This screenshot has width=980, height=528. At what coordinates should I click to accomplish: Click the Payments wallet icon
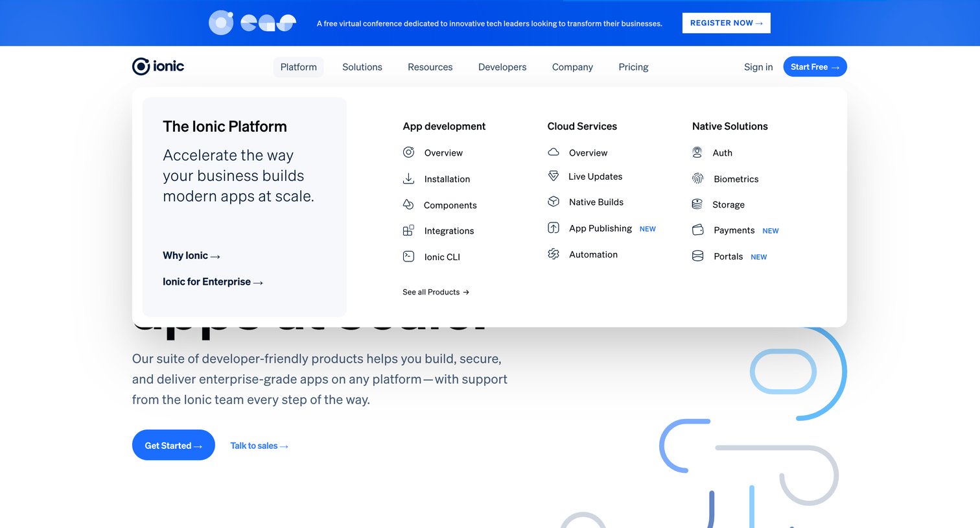(x=698, y=230)
